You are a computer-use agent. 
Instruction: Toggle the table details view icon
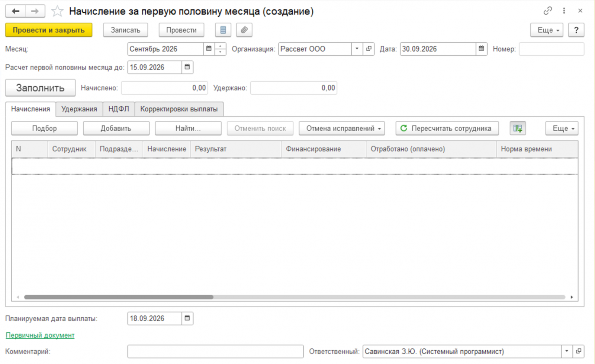[518, 129]
